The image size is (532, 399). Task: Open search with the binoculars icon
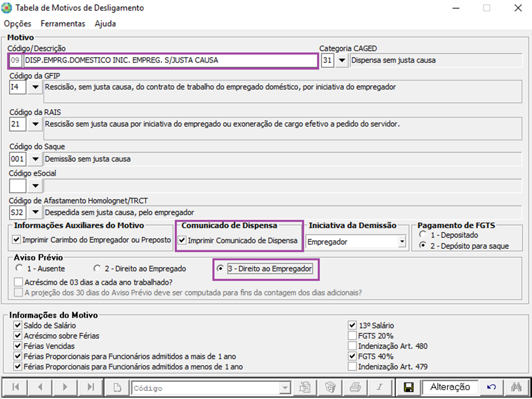point(517,387)
